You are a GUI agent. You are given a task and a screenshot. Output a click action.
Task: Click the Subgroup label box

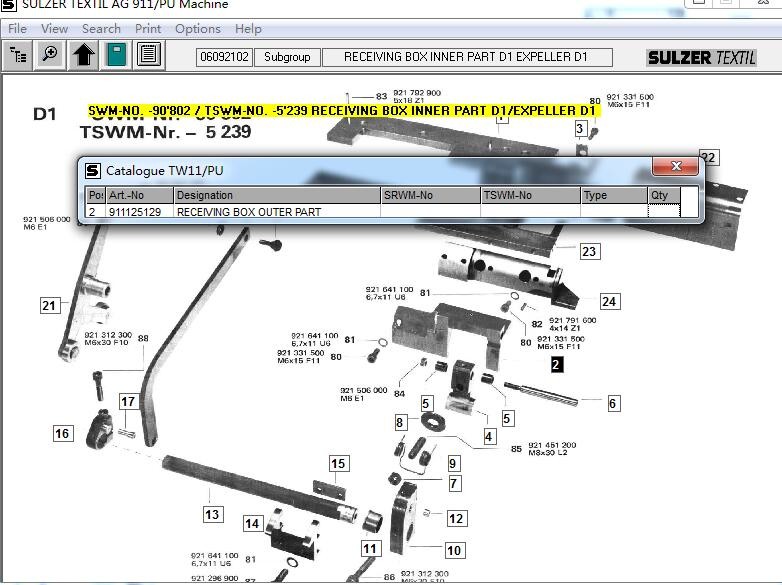(287, 57)
